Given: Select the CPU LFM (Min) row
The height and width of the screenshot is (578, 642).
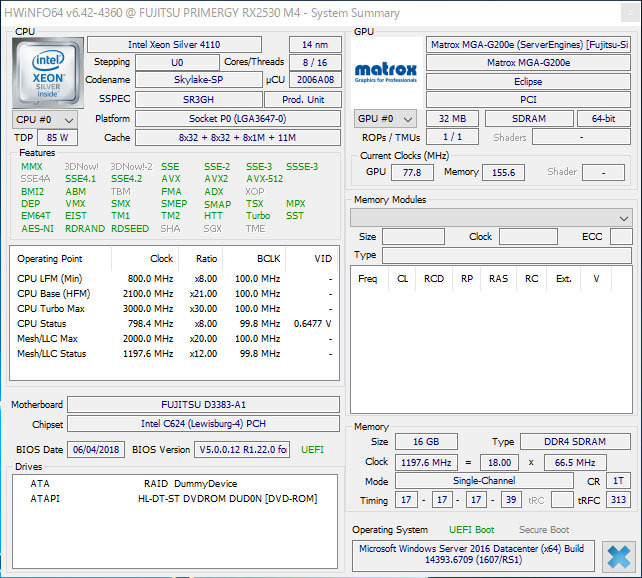Looking at the screenshot, I should [174, 279].
